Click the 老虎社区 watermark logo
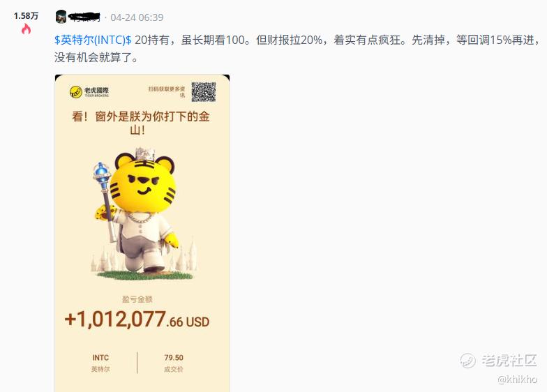547x392 pixels. coord(498,360)
